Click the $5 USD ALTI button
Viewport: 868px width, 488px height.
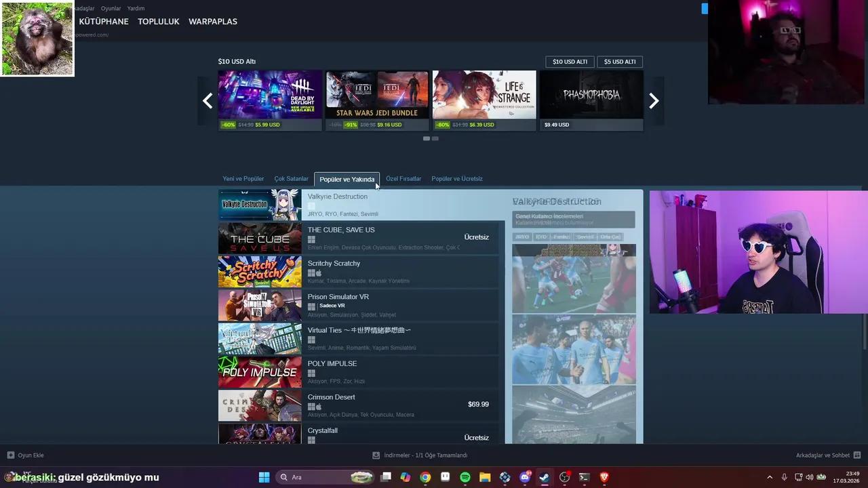[620, 62]
